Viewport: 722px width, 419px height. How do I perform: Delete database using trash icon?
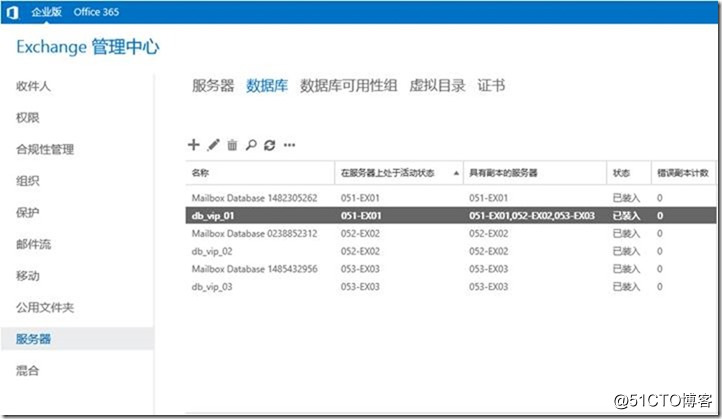tap(232, 145)
